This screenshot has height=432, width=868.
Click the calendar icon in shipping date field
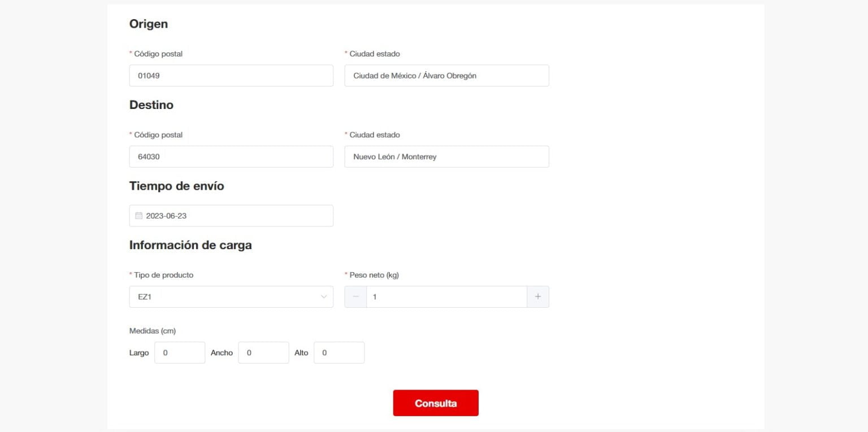pyautogui.click(x=139, y=216)
